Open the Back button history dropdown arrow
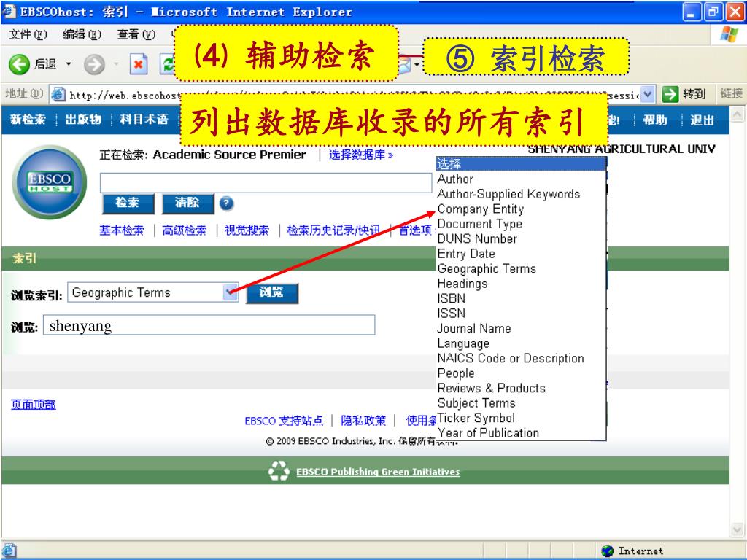Viewport: 747px width, 560px height. coord(69,64)
